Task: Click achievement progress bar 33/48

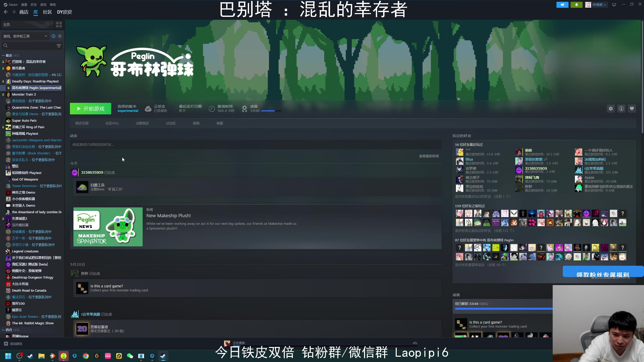Action: coord(271,111)
